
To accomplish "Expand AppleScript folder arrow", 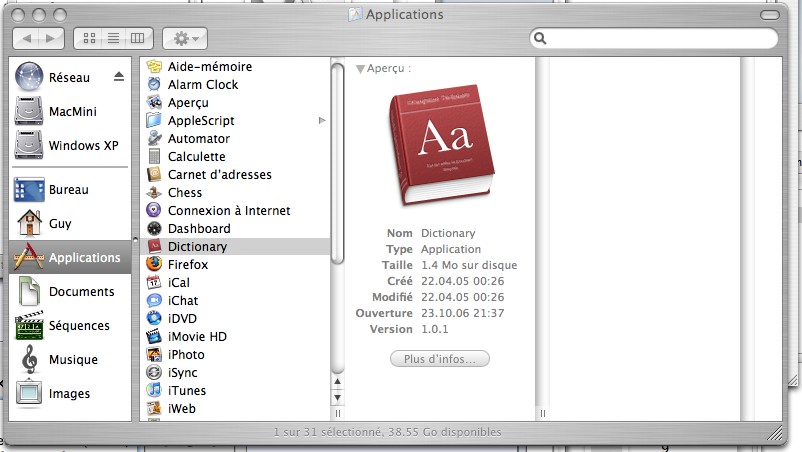I will [322, 121].
